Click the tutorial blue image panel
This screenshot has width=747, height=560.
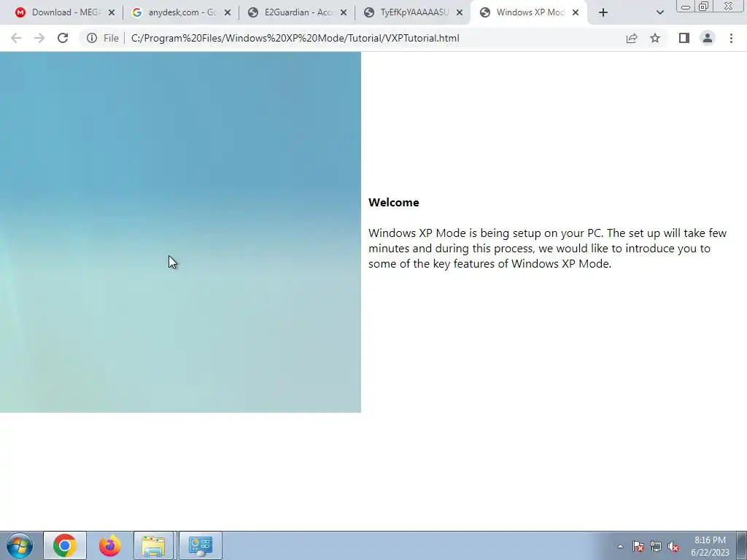pyautogui.click(x=181, y=232)
